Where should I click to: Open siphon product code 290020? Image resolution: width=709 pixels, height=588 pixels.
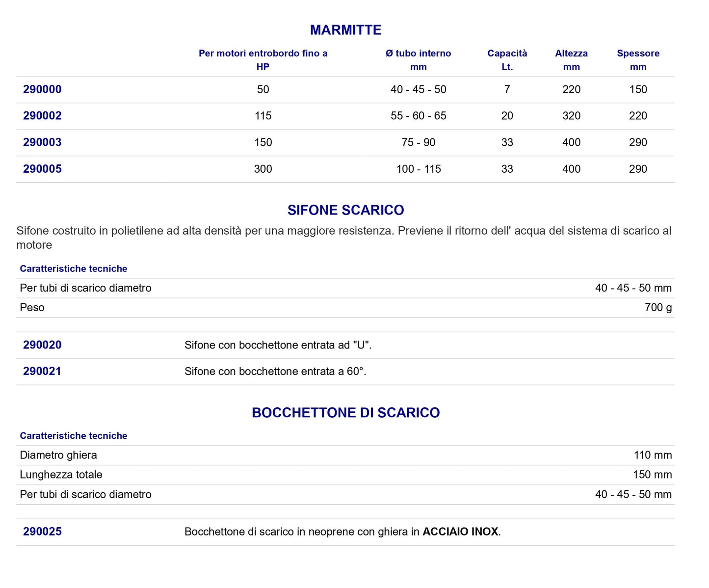click(x=42, y=345)
